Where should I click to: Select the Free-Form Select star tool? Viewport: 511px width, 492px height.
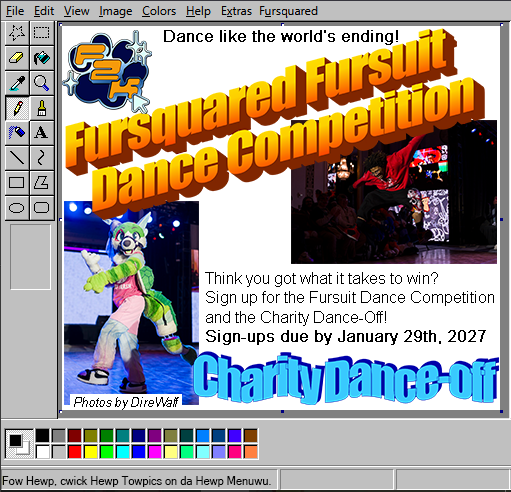pos(17,33)
